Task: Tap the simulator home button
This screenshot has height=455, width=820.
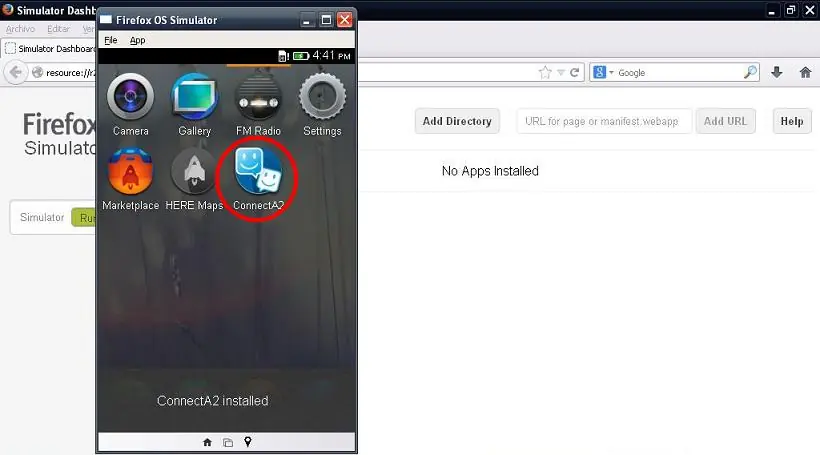Action: [207, 442]
